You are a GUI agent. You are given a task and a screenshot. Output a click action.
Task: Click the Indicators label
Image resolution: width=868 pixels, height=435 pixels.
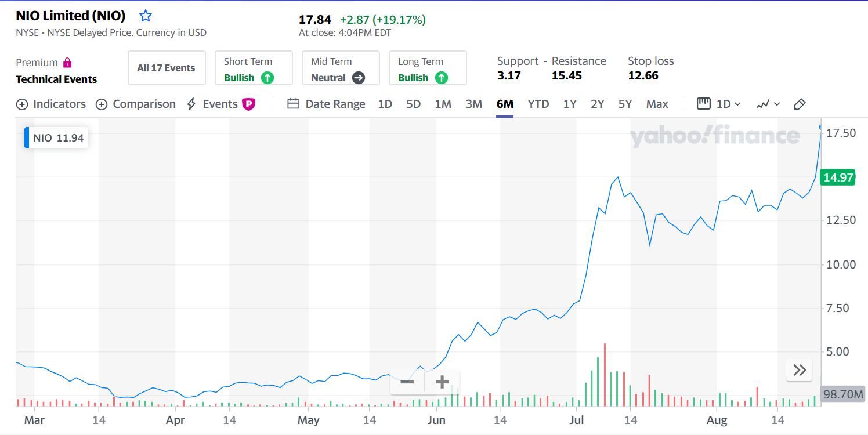(x=59, y=104)
